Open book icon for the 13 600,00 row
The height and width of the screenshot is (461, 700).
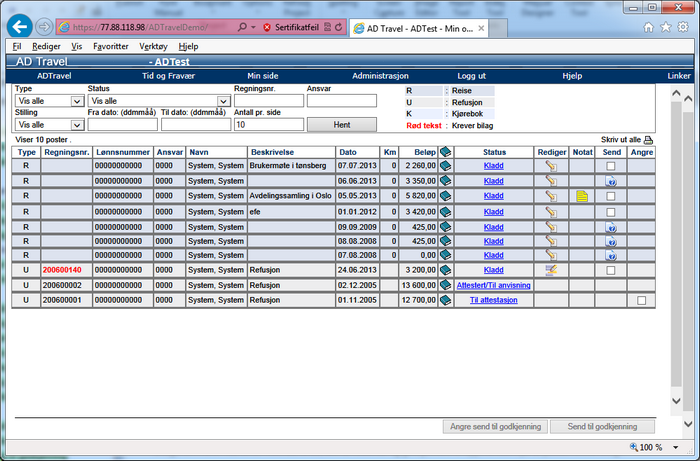tap(446, 285)
